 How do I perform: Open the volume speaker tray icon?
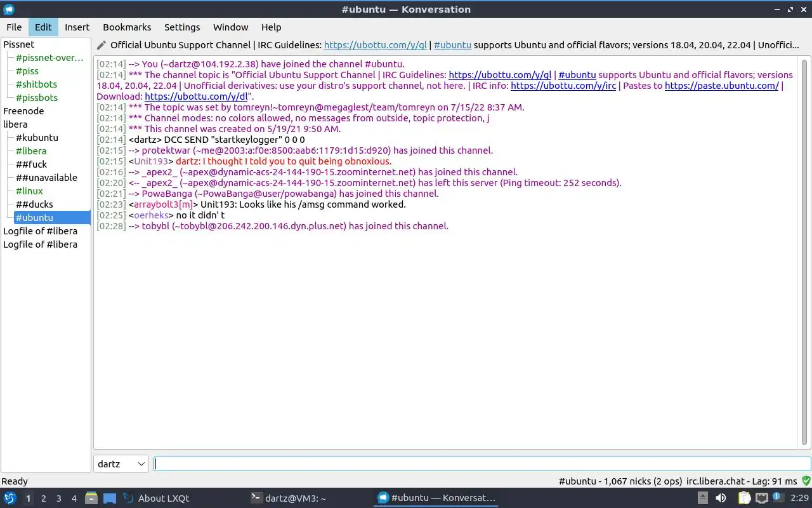(721, 498)
